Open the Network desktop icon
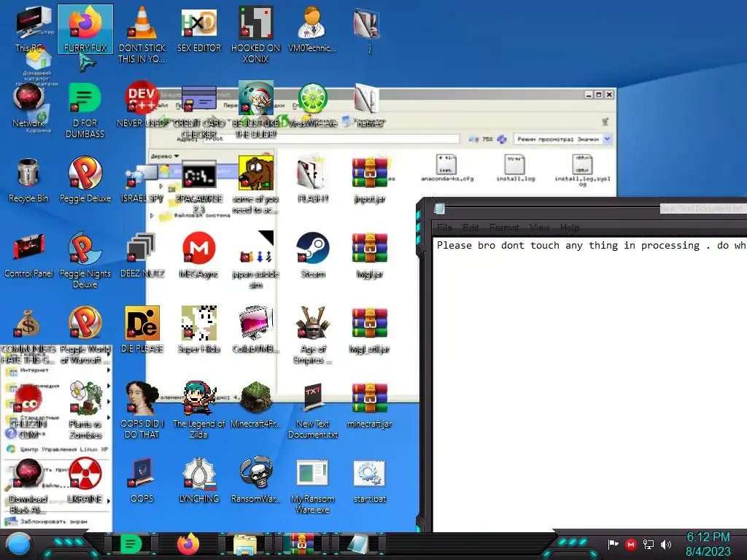The width and height of the screenshot is (747, 560). [x=28, y=105]
